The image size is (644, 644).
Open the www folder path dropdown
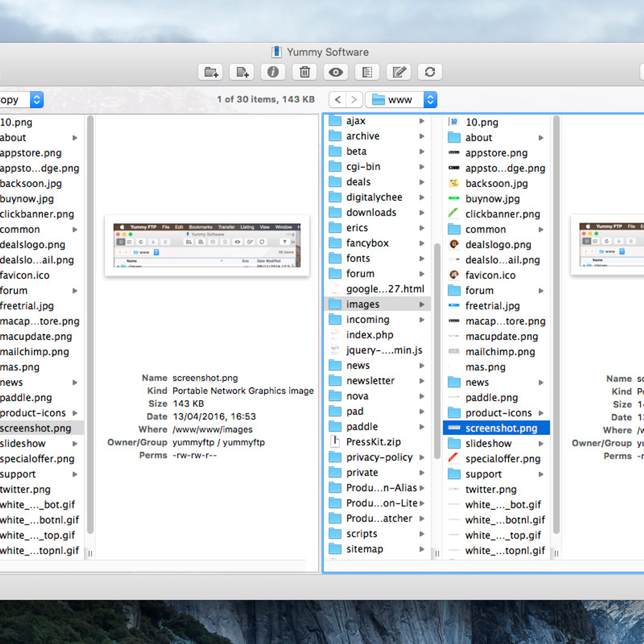tap(401, 99)
